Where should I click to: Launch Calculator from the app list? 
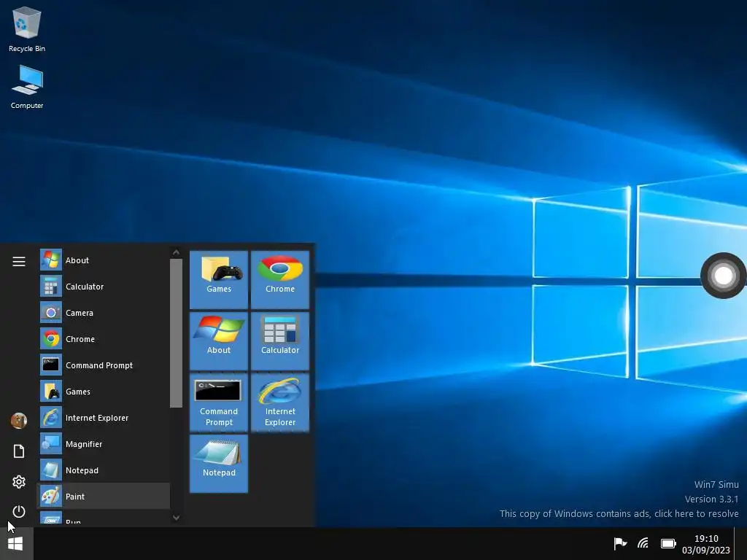tap(104, 286)
